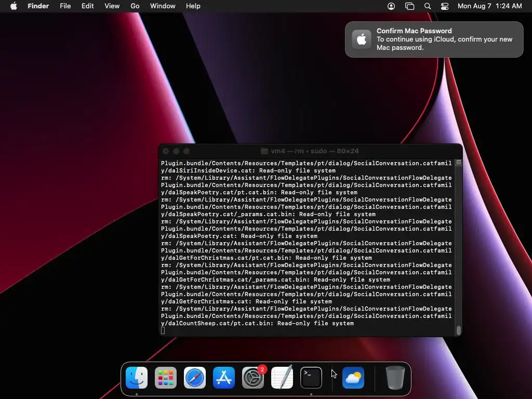The height and width of the screenshot is (399, 532).
Task: Click the dalGetForChristmas.cat/pt.cat.bin line
Action: [x=267, y=258]
